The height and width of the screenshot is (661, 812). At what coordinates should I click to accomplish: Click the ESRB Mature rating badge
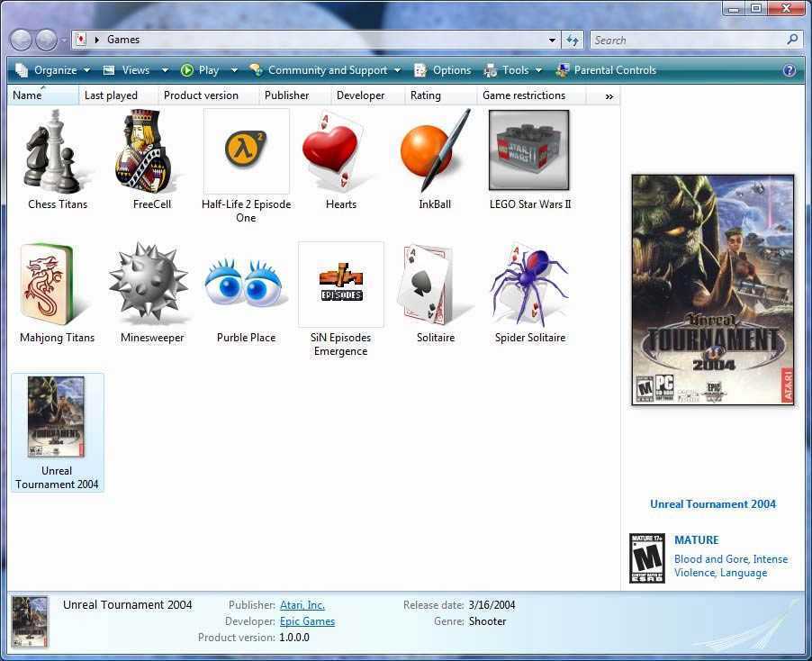pos(646,558)
